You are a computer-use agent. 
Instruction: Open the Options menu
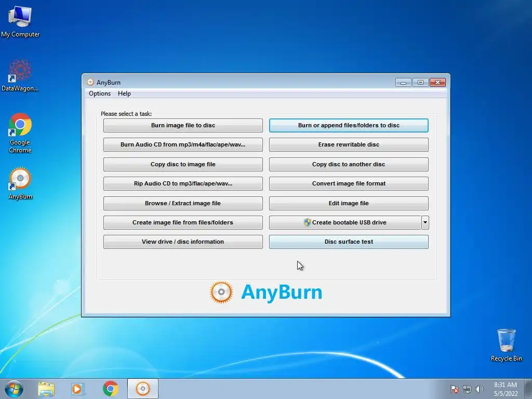100,94
